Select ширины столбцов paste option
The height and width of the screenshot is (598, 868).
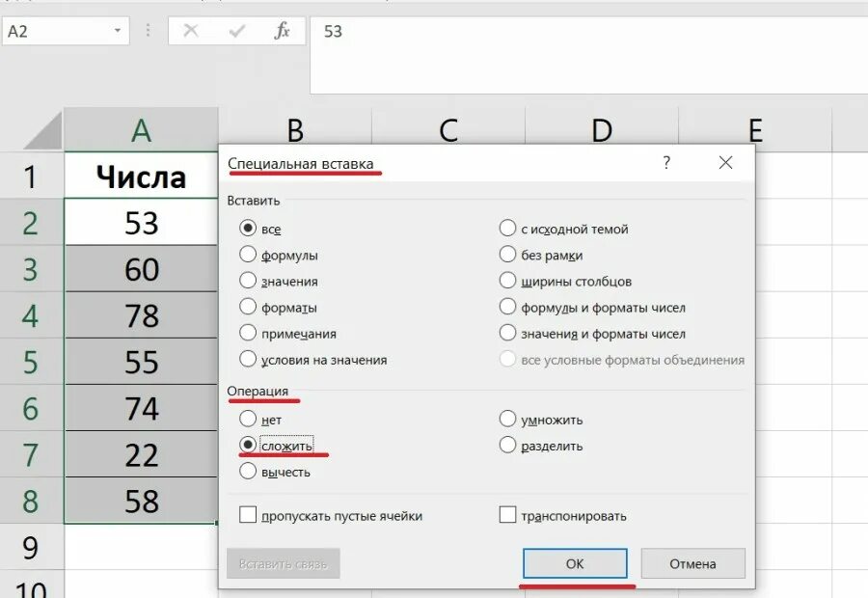[566, 281]
